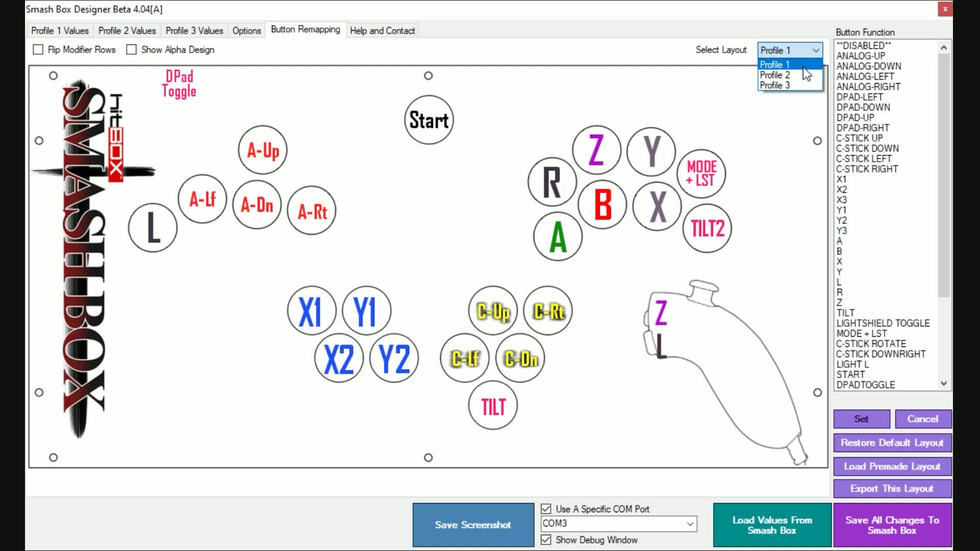Choose Profile 1 in layout dropdown list
This screenshot has height=551, width=980.
pyautogui.click(x=790, y=64)
